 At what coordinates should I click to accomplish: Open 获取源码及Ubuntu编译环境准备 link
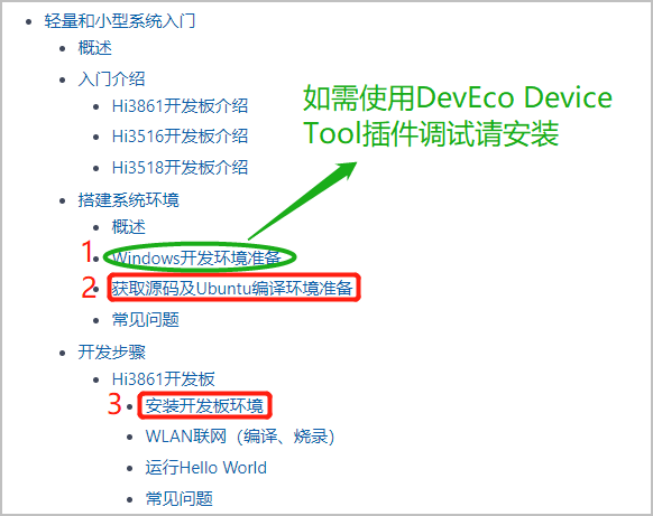[x=232, y=288]
